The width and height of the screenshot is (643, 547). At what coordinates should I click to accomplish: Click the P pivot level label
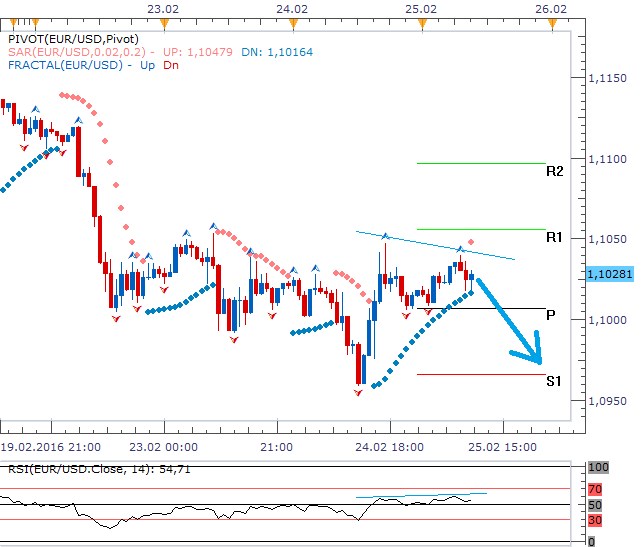coord(551,315)
